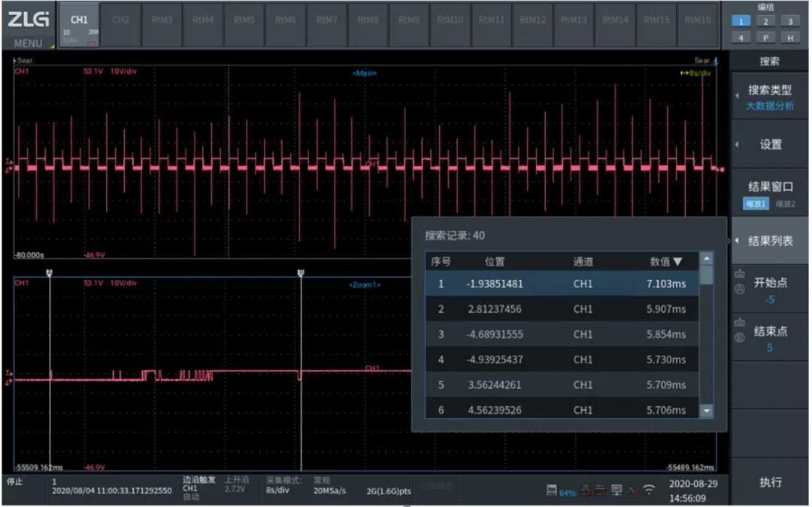This screenshot has width=812, height=507.
Task: Expand the 搜索类型 option menu
Action: [769, 97]
